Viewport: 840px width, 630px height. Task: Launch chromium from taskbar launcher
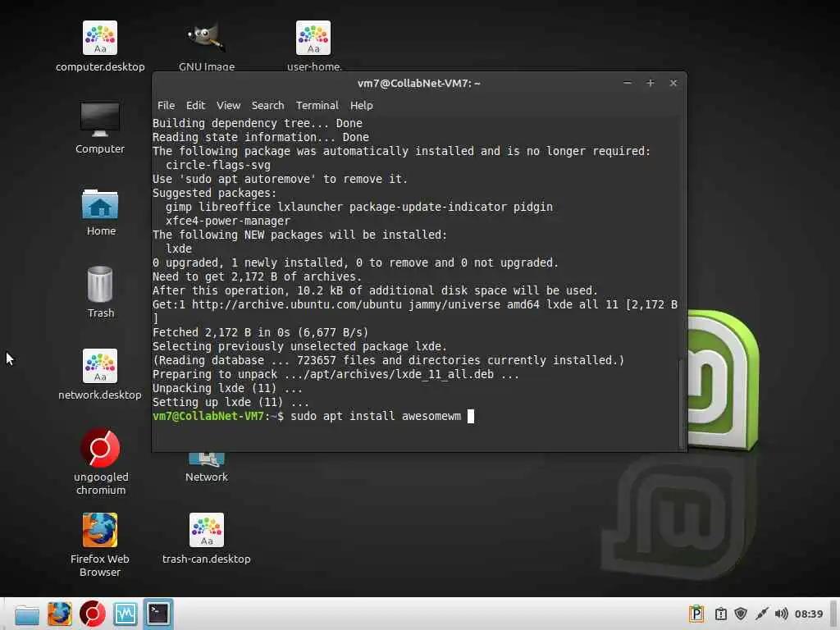coord(93,614)
